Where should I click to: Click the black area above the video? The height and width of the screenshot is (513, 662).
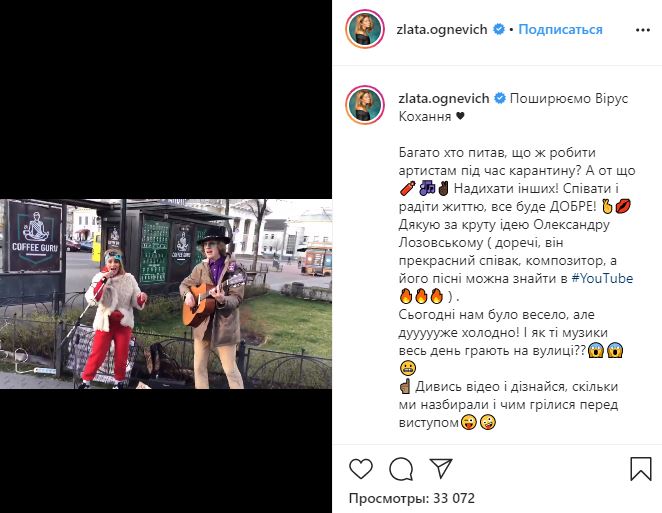click(166, 99)
